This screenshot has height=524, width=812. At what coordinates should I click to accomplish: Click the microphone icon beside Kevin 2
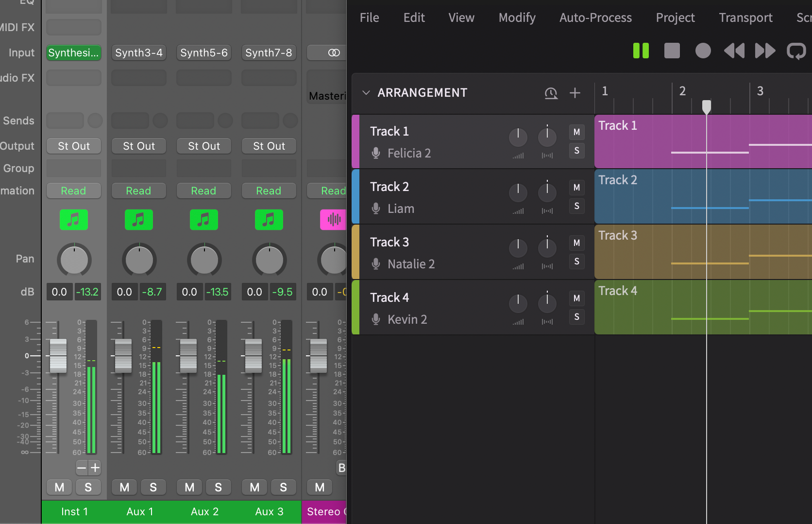(x=376, y=319)
